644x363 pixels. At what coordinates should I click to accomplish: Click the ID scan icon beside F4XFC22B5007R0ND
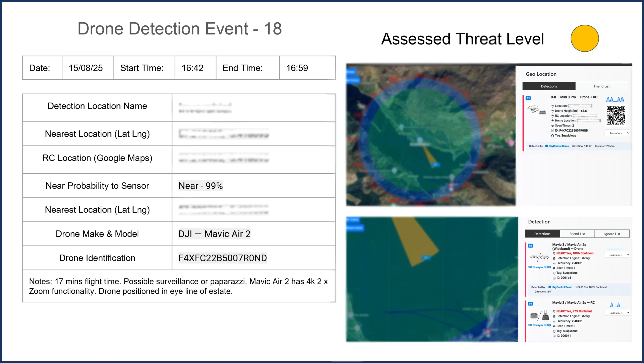553,130
